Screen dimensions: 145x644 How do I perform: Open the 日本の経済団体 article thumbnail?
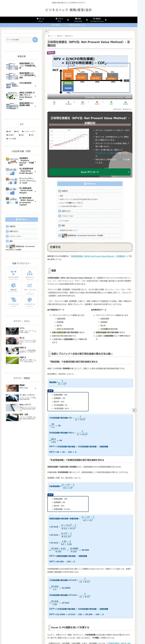point(12,85)
